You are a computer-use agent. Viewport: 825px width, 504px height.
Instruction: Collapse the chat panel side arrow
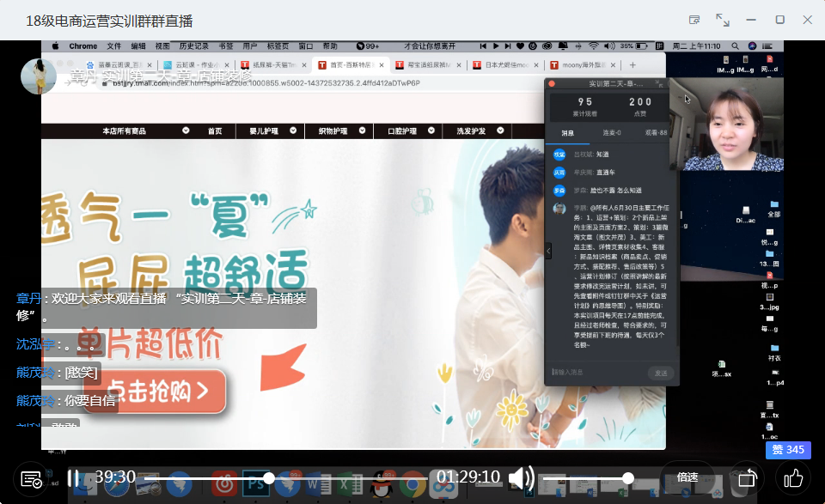[548, 251]
